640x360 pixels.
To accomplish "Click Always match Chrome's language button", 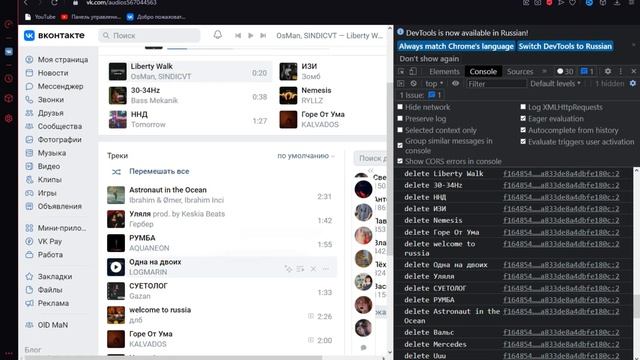I will tap(456, 47).
